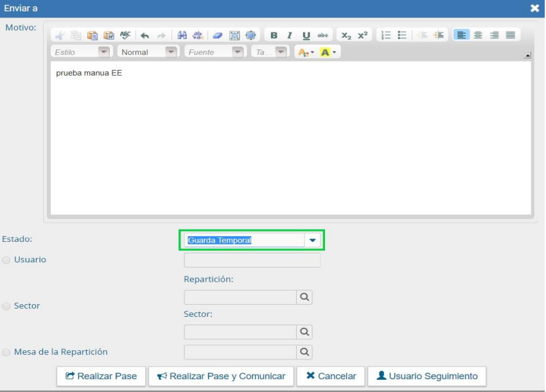This screenshot has height=392, width=546.
Task: Open the find (binoculars) tool
Action: [x=182, y=35]
